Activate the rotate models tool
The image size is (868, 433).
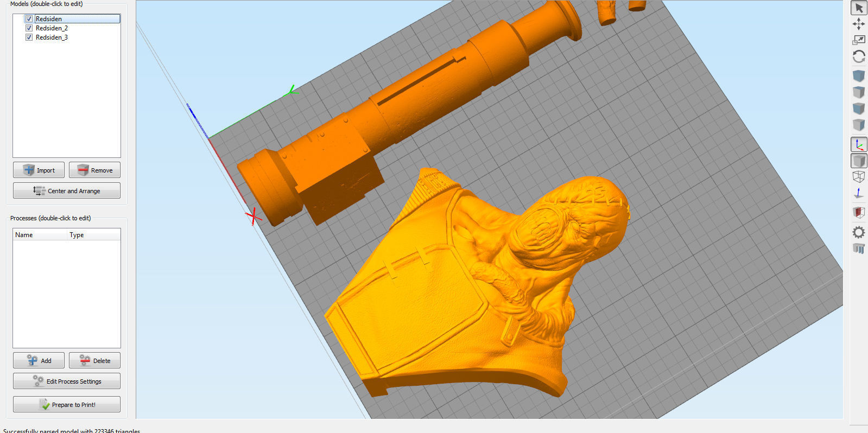coord(859,56)
